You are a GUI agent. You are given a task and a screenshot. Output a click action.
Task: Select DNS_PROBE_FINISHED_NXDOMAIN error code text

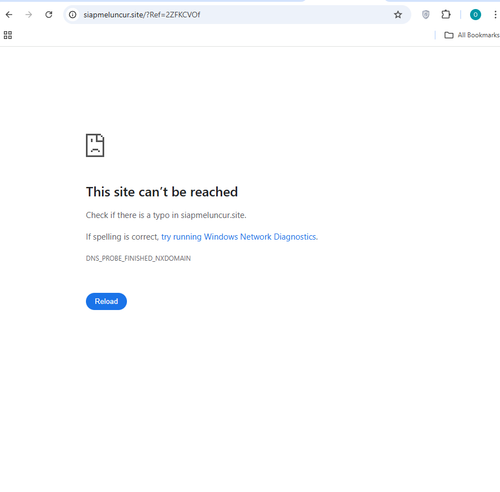click(138, 258)
